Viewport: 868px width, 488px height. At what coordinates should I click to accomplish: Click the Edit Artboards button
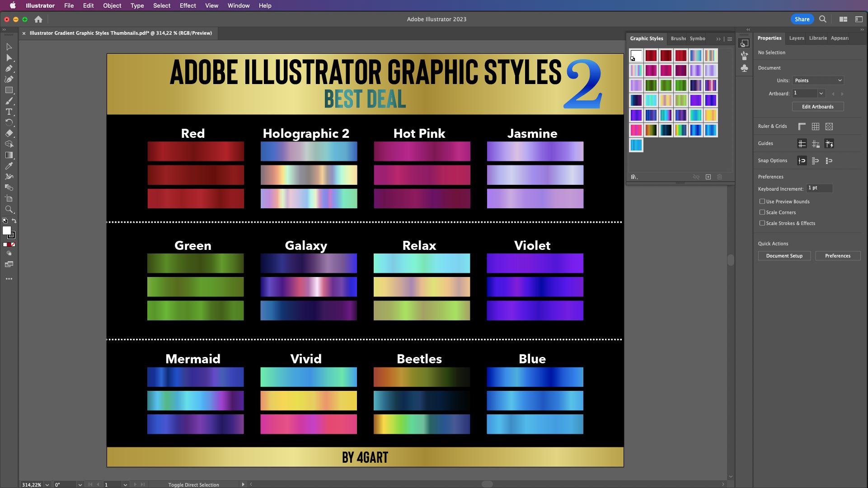click(x=818, y=107)
